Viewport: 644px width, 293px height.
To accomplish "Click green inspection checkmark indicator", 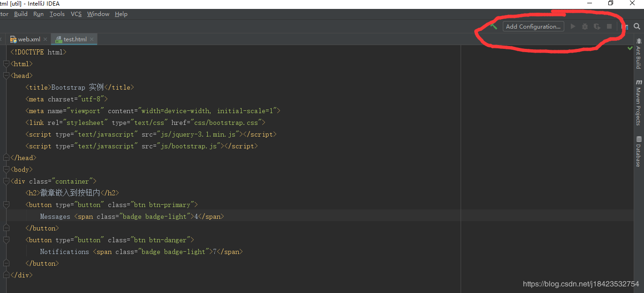I will 630,48.
